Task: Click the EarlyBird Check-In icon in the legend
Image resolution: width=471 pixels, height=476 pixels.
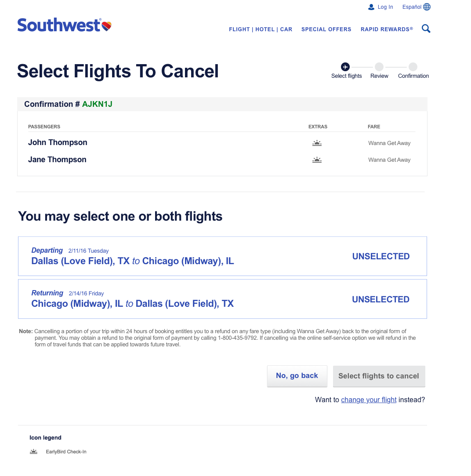Action: (x=33, y=451)
